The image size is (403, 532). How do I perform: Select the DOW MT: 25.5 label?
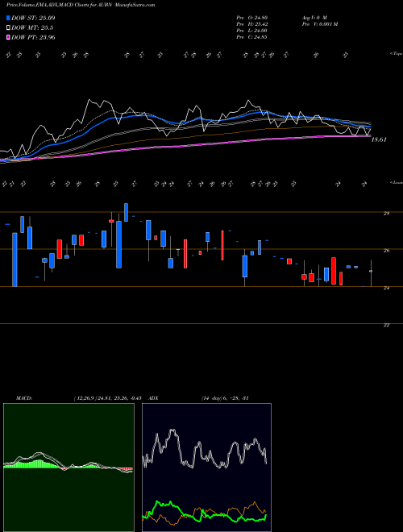coord(32,28)
